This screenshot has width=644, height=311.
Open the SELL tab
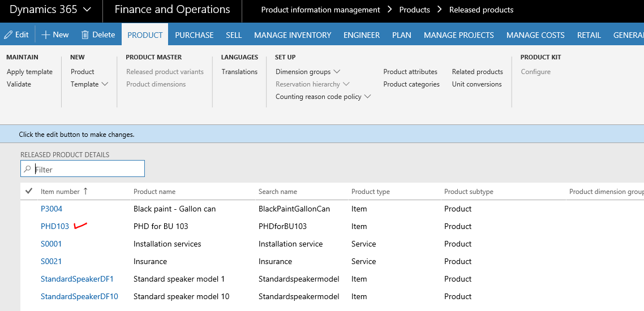pos(234,35)
